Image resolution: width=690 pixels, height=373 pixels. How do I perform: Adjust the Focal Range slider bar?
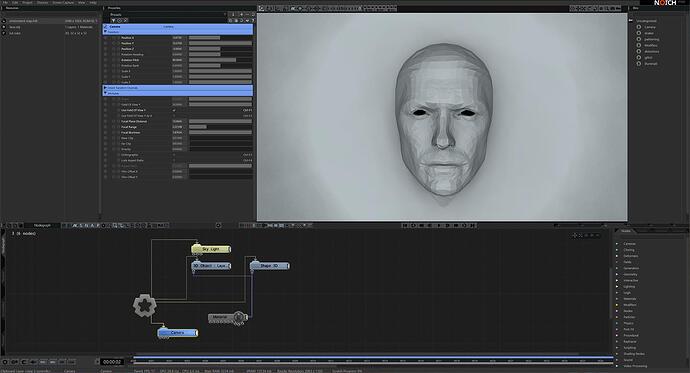(x=220, y=127)
